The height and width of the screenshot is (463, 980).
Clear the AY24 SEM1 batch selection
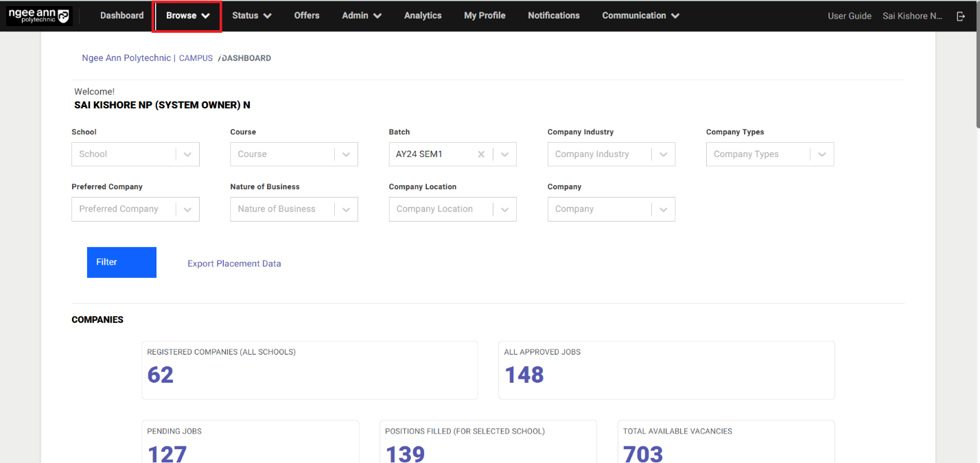point(481,154)
